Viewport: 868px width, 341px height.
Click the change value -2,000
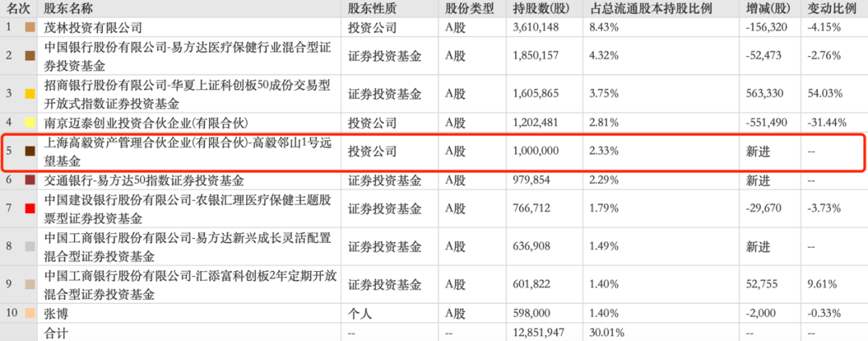[761, 314]
